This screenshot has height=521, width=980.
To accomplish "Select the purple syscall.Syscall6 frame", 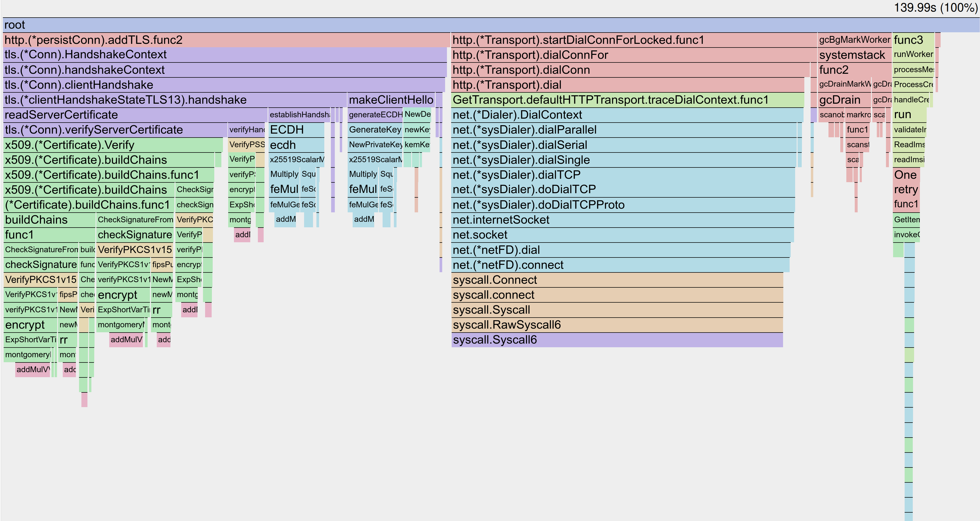I will [x=617, y=340].
